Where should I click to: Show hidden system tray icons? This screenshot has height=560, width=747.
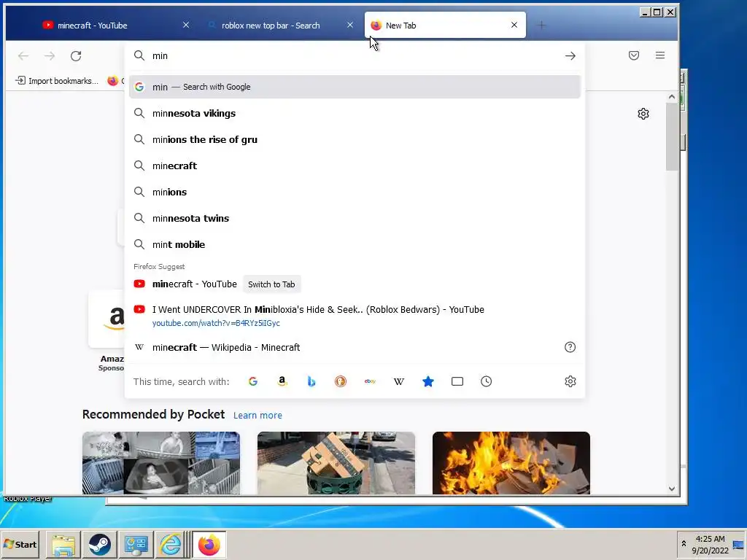[684, 544]
